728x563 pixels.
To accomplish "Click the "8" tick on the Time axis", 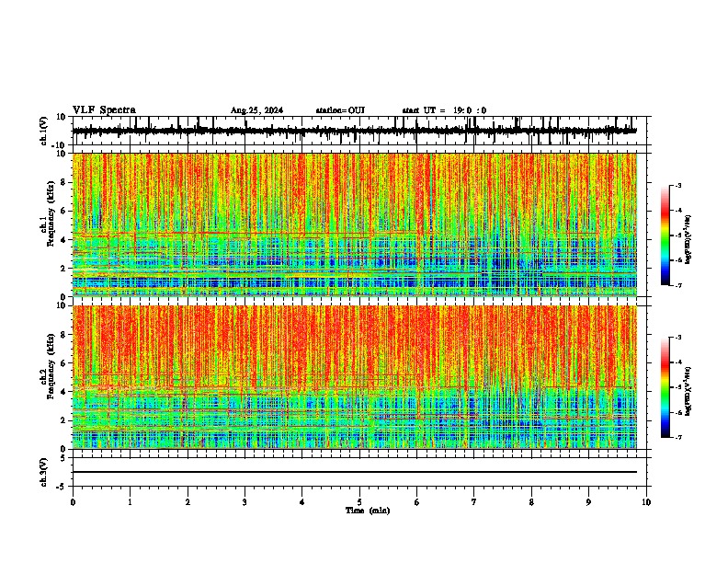I will click(531, 502).
